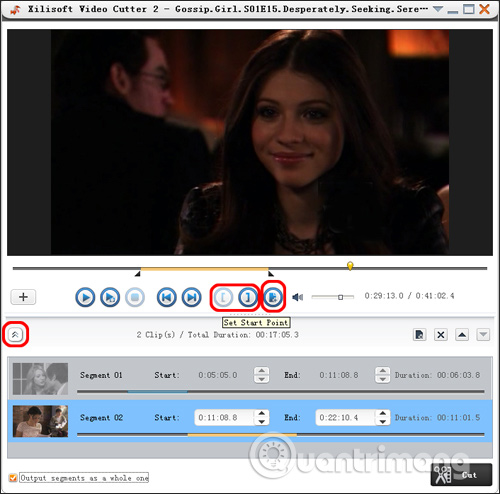The width and height of the screenshot is (500, 494).
Task: Increase Segment 02 start time
Action: click(262, 413)
